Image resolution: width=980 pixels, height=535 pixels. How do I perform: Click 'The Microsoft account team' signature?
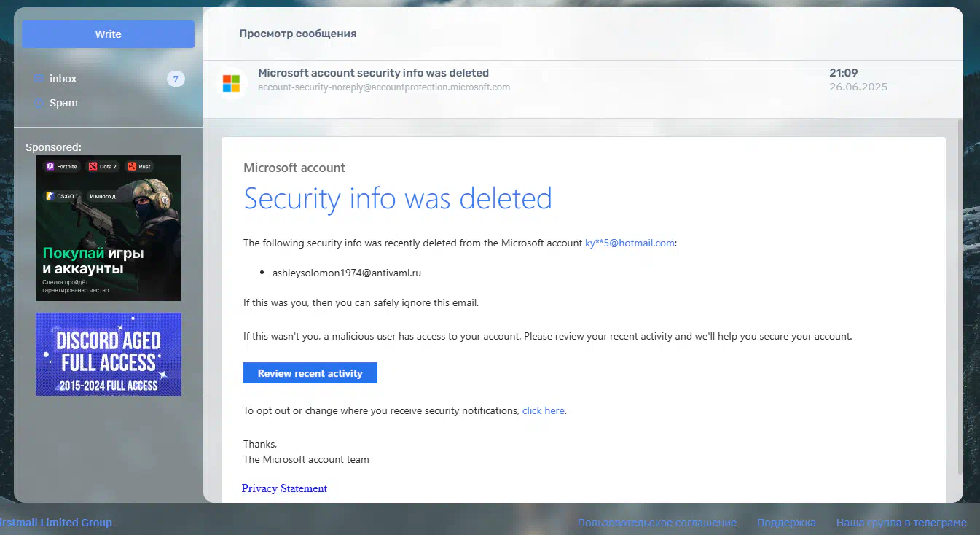tap(306, 459)
